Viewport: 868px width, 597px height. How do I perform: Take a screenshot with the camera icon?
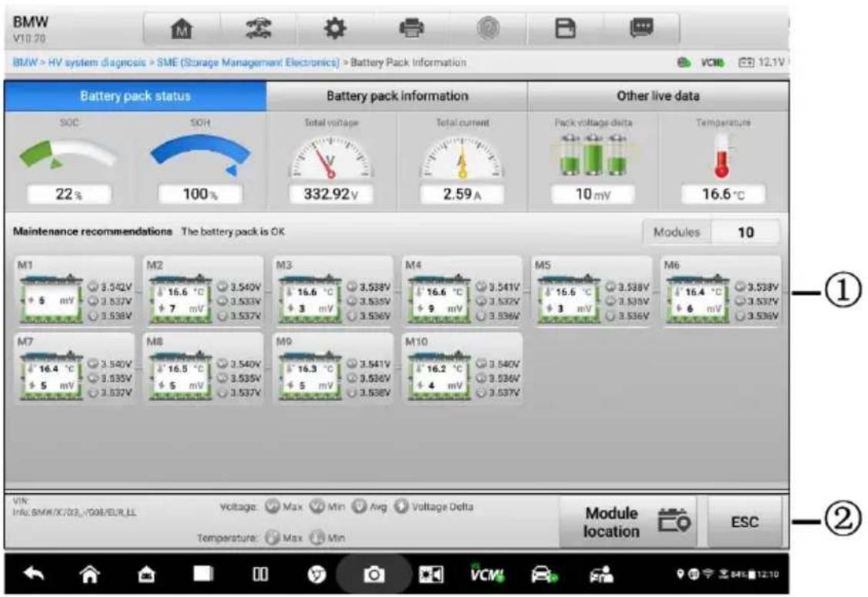[x=374, y=575]
